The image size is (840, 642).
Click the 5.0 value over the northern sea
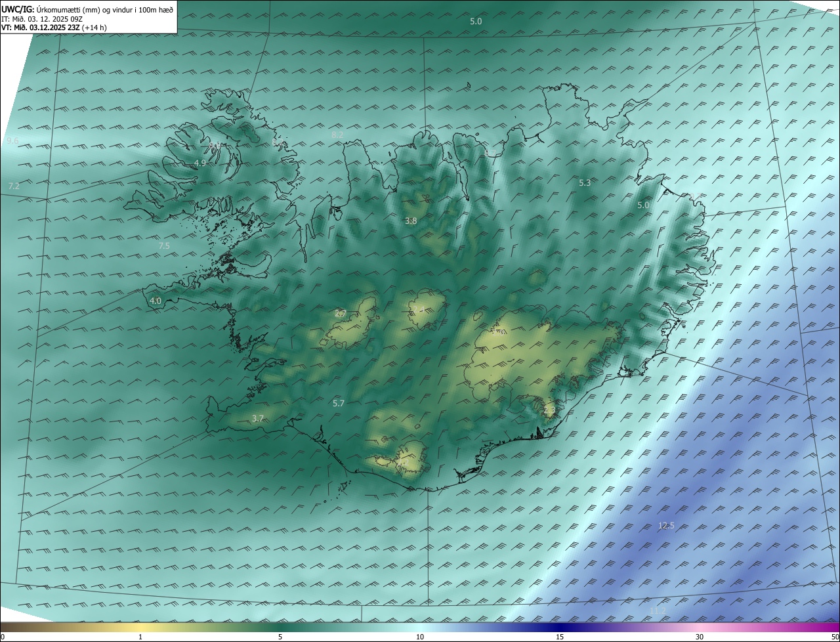(x=476, y=22)
